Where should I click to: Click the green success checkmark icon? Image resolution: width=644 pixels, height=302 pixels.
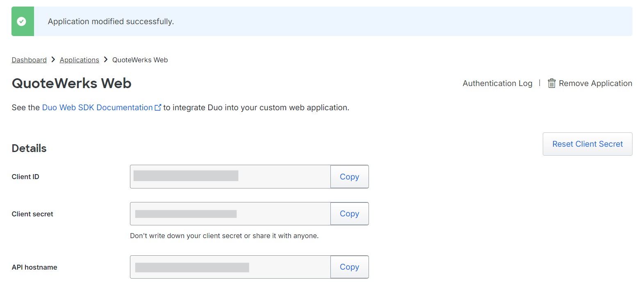point(22,21)
